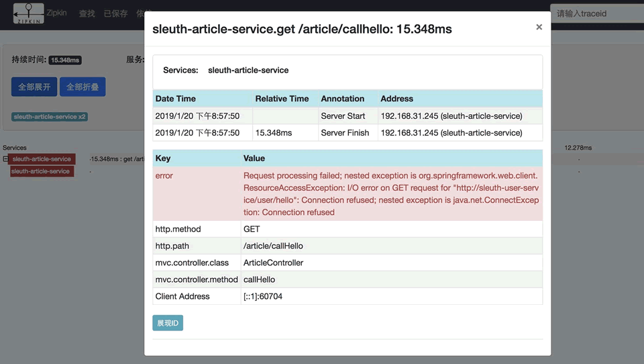Close the span detail dialog
Image resolution: width=644 pixels, height=364 pixels.
(539, 27)
